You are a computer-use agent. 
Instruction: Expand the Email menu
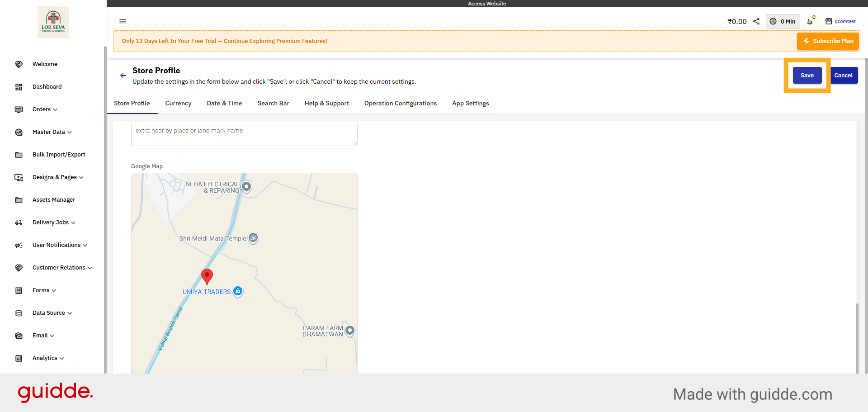pos(52,336)
